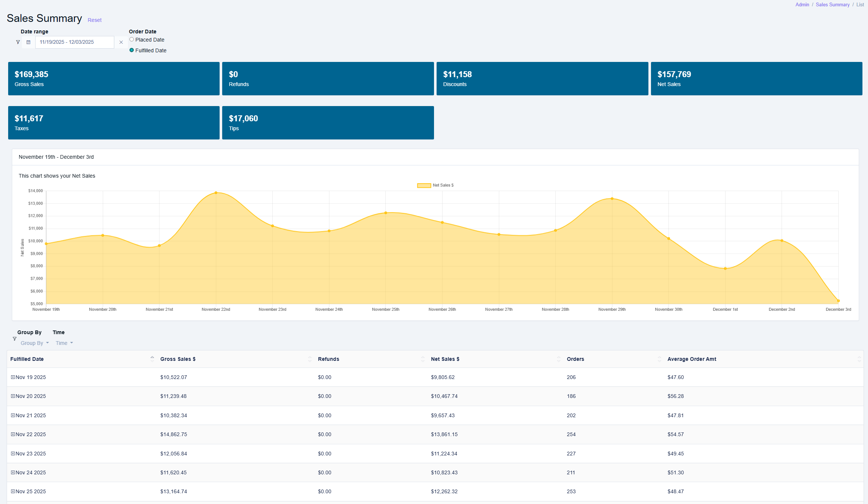This screenshot has height=504, width=868.
Task: Clear the date range with X icon
Action: coord(121,42)
